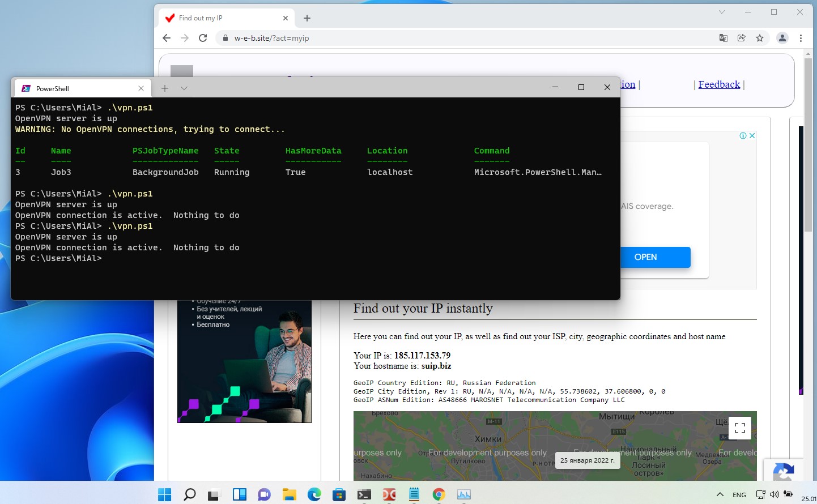Reload the current Chrome page
Viewport: 817px width, 504px height.
click(203, 38)
